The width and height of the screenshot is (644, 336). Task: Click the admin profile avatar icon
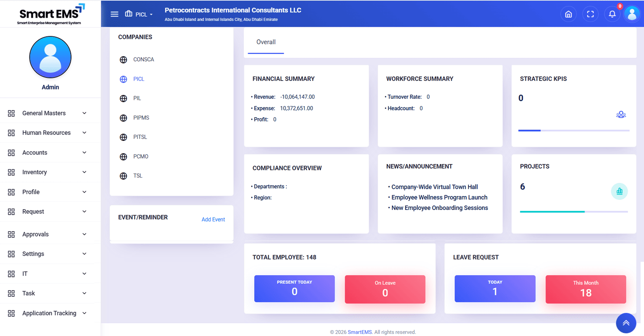coord(632,14)
